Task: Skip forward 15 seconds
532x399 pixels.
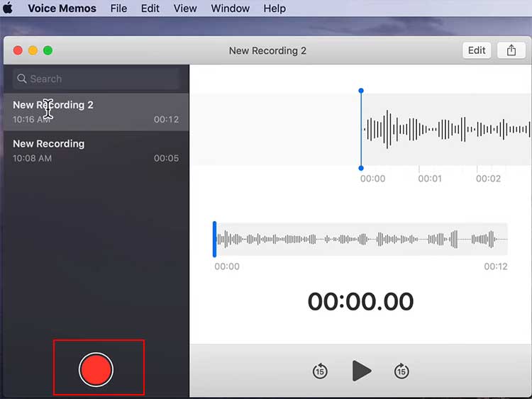Action: (x=401, y=371)
